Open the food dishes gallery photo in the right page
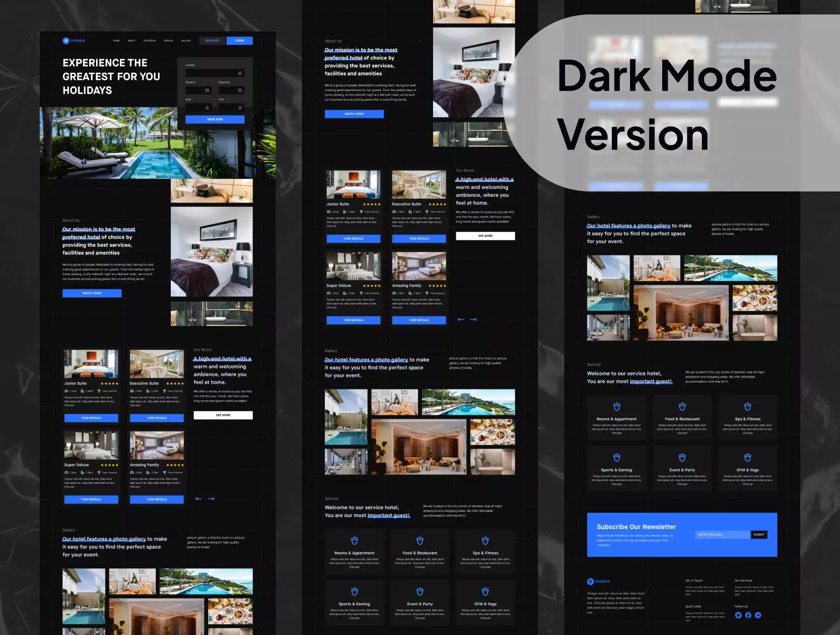This screenshot has width=840, height=635. tap(755, 298)
